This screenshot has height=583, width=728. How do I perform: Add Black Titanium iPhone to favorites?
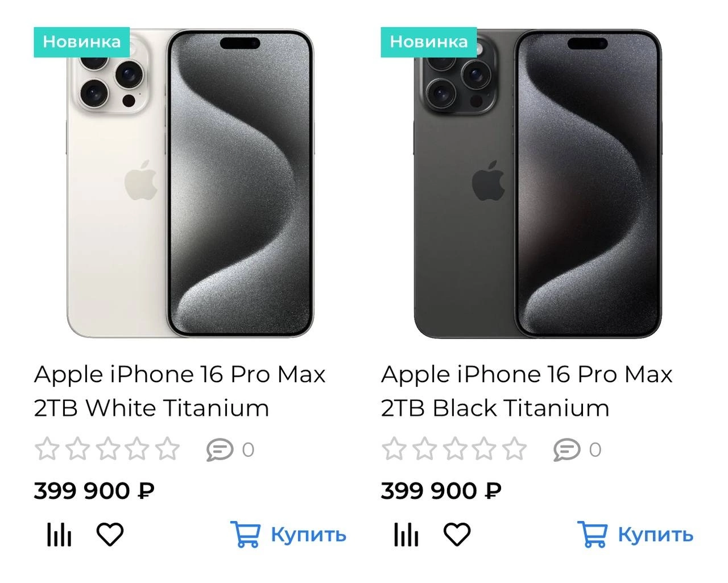pyautogui.click(x=457, y=535)
